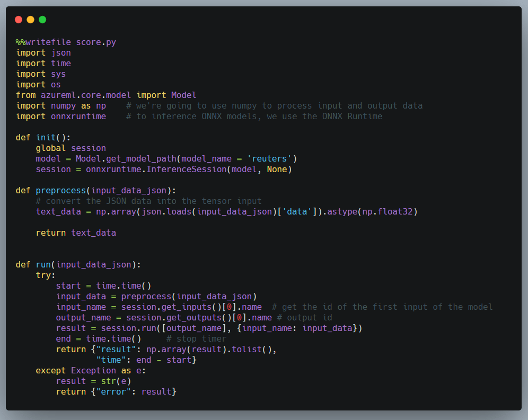Screen dimensions: 528x420
Task: Click the 'return text_data' line
Action: coord(76,233)
